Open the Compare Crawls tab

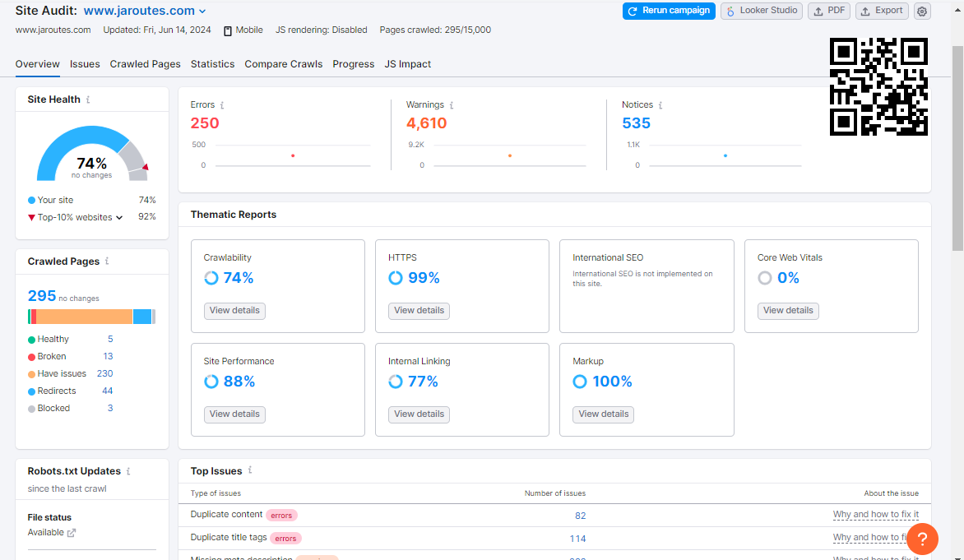click(x=283, y=64)
